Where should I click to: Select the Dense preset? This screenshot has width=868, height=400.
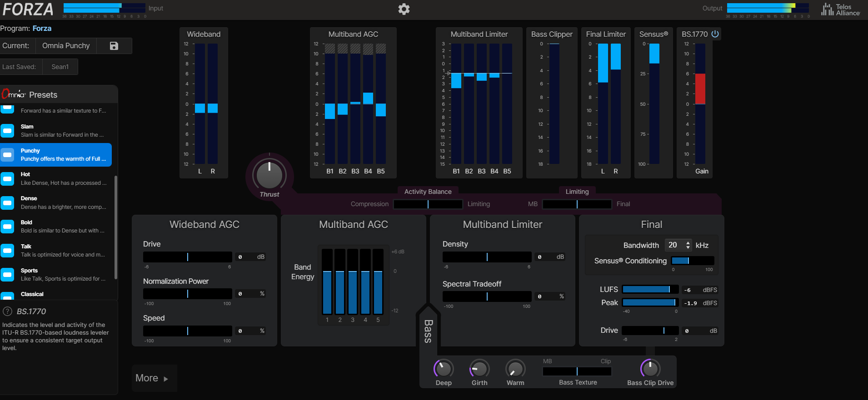click(x=56, y=203)
